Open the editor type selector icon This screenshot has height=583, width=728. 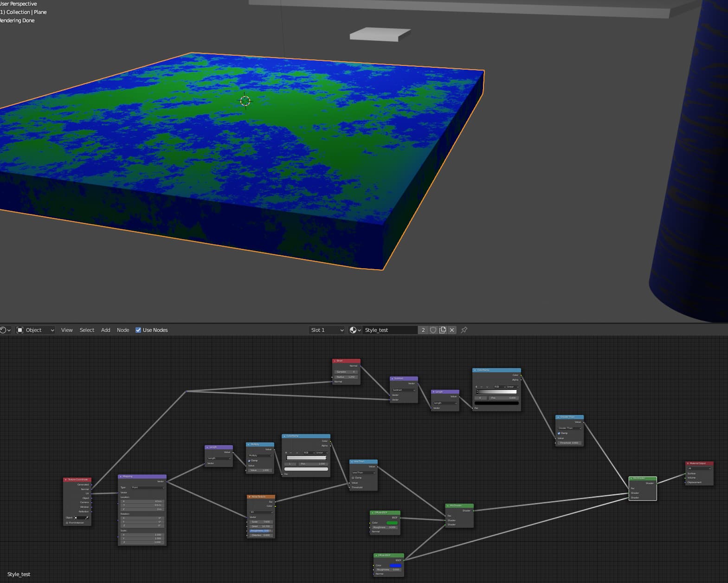(x=5, y=330)
